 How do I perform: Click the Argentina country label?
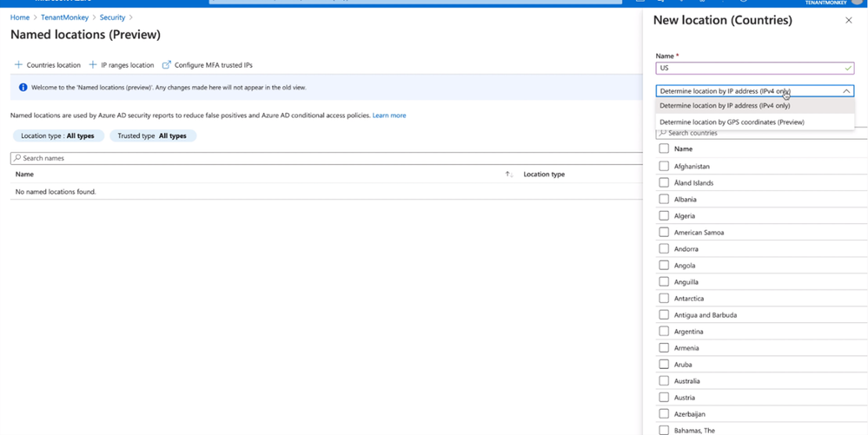(x=689, y=332)
